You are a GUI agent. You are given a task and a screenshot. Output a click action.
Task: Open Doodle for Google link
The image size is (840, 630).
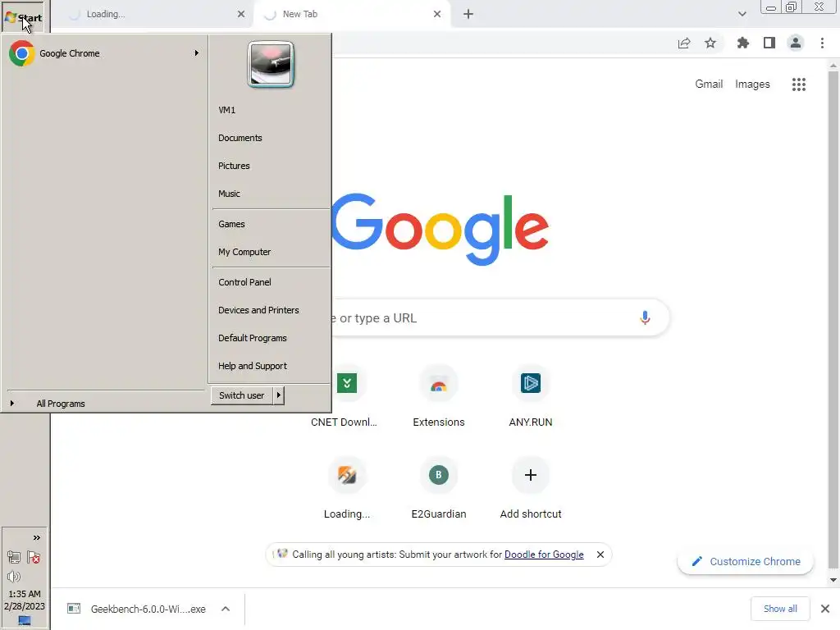pos(544,555)
